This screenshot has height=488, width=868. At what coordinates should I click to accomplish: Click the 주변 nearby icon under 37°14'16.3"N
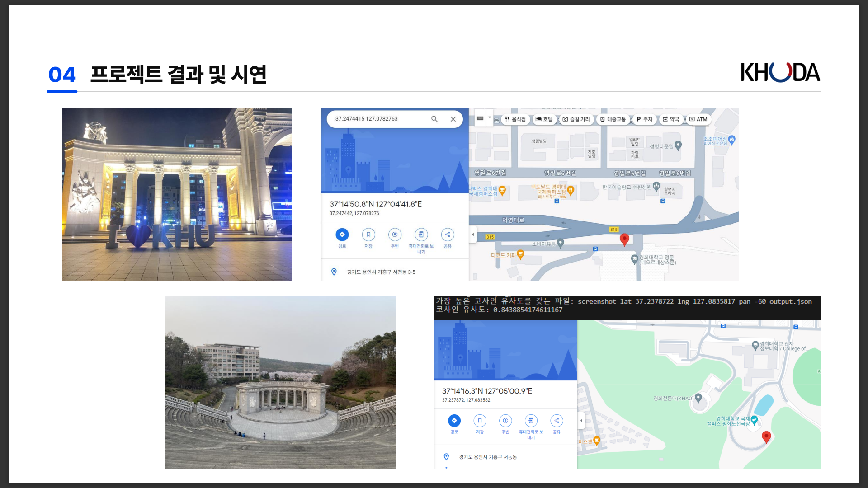505,421
